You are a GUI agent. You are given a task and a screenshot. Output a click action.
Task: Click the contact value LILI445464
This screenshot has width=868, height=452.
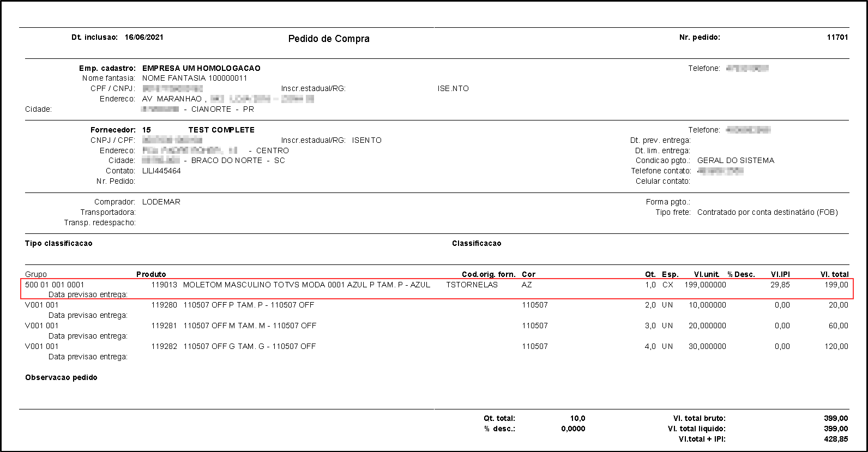point(161,171)
